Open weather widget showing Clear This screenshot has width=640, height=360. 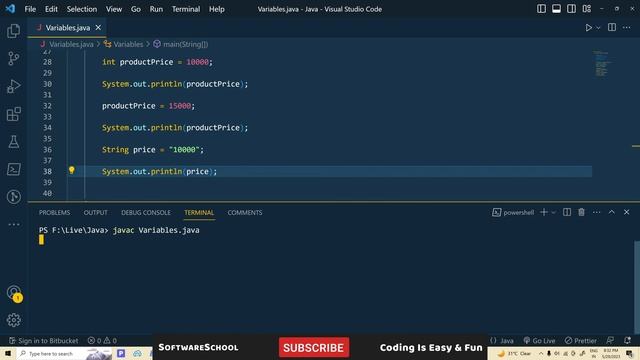coord(515,353)
